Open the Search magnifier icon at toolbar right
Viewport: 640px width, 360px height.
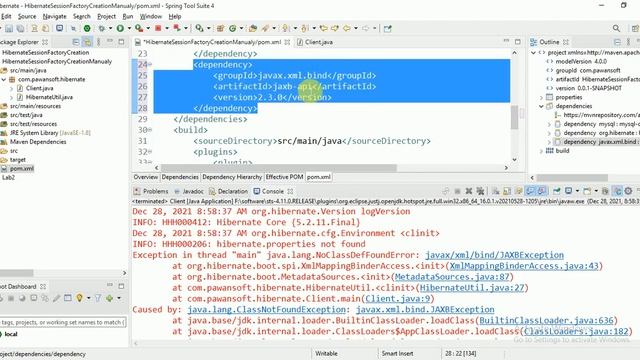point(616,28)
